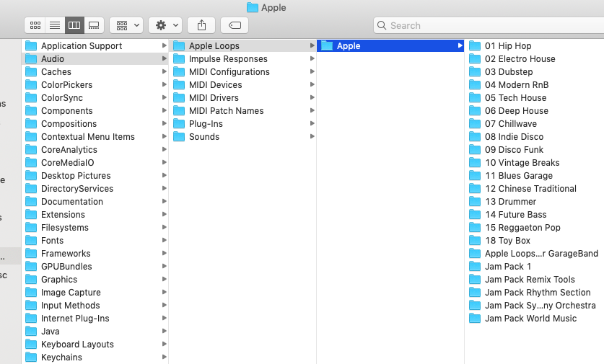Switch to icon view in the toolbar
The height and width of the screenshot is (364, 604).
point(35,25)
